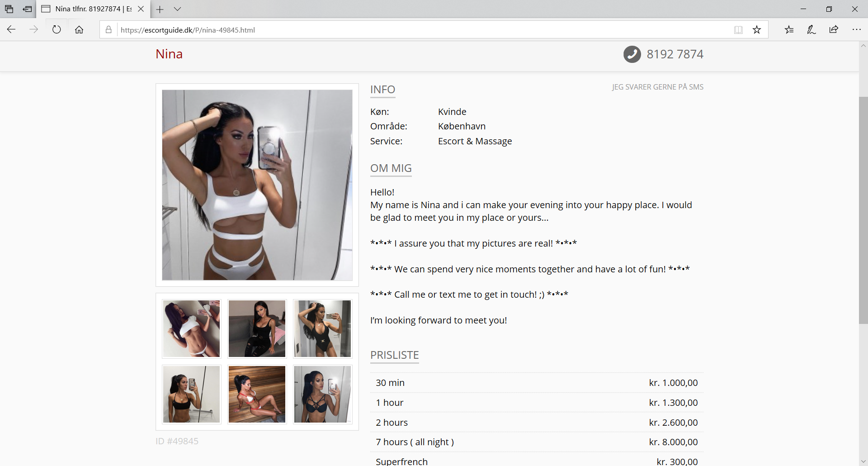Image resolution: width=868 pixels, height=466 pixels.
Task: Close the Nina tab
Action: [x=141, y=9]
